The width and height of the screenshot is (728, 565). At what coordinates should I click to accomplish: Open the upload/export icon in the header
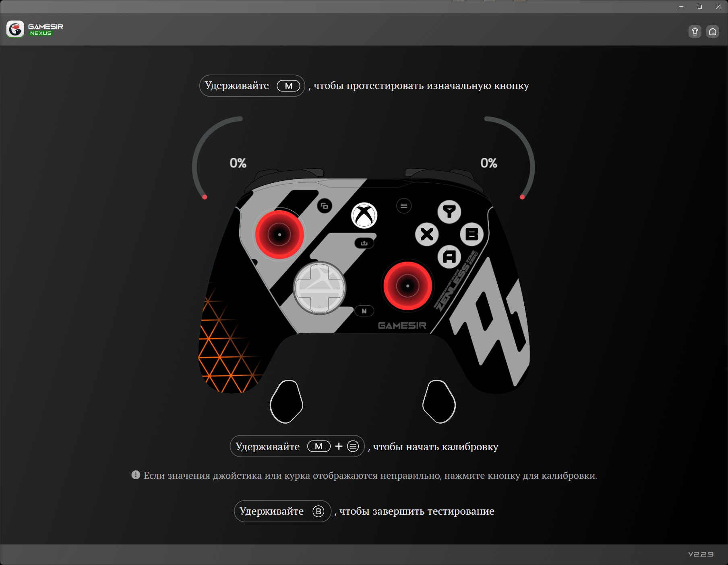point(695,31)
